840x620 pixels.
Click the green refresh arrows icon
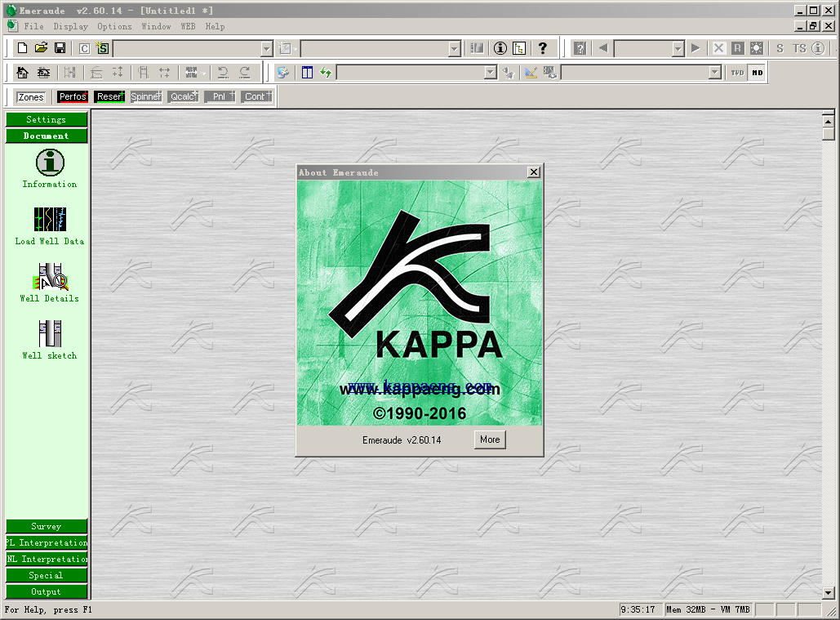tap(326, 73)
